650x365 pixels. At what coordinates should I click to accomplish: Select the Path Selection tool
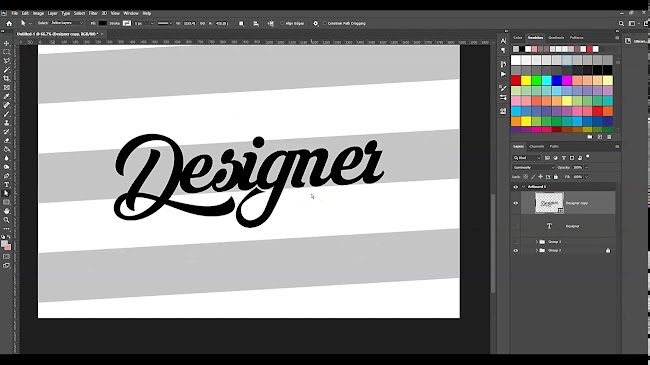point(7,193)
